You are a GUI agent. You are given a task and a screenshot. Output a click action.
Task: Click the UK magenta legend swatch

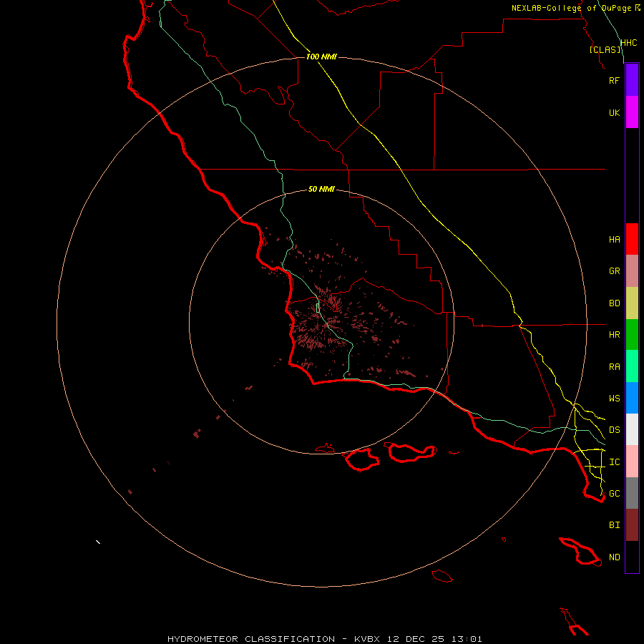(x=632, y=112)
